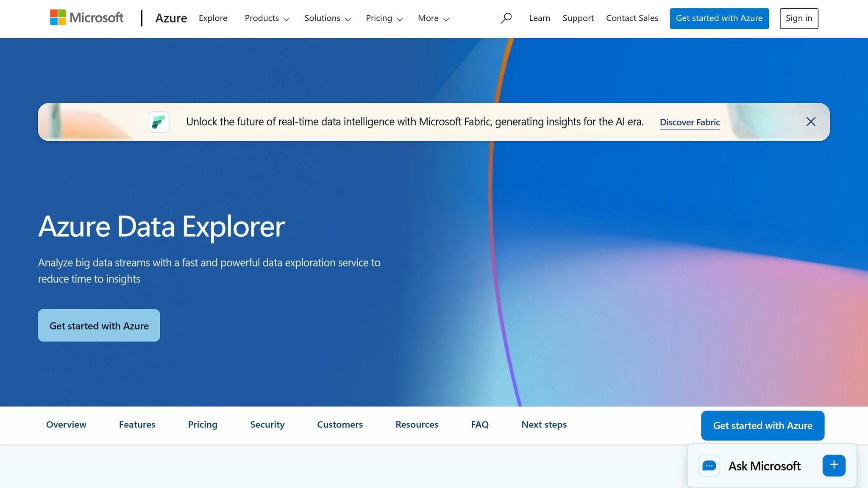868x488 pixels.
Task: Jump to the Security section tab
Action: click(x=267, y=424)
